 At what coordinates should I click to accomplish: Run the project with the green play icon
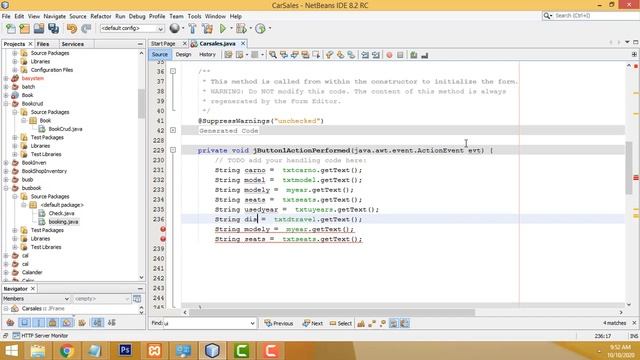pos(223,29)
